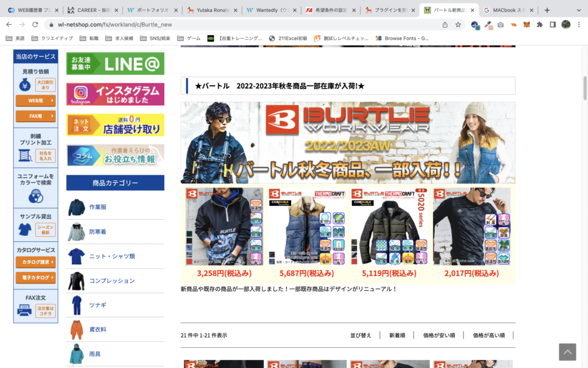Toggle the browser side panel
Image resolution: width=588 pixels, height=368 pixels.
(x=553, y=24)
